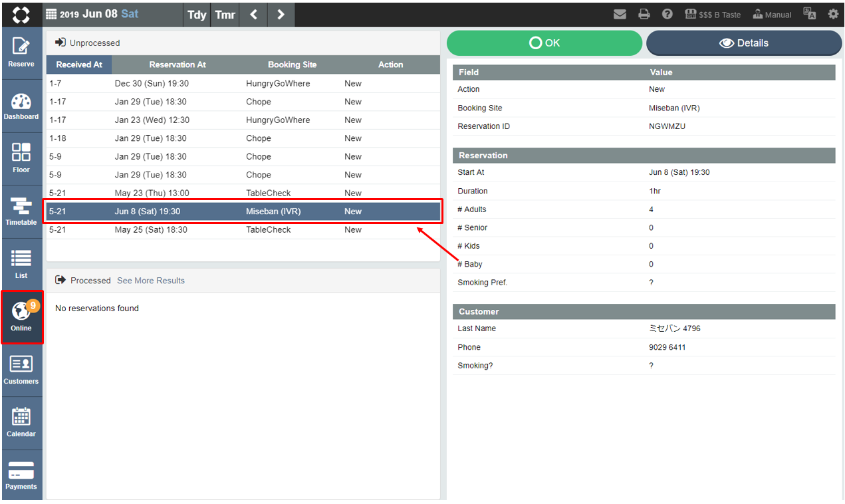The height and width of the screenshot is (504, 845).
Task: Click the Booking Site value Miseban (IVR)
Action: pos(674,108)
